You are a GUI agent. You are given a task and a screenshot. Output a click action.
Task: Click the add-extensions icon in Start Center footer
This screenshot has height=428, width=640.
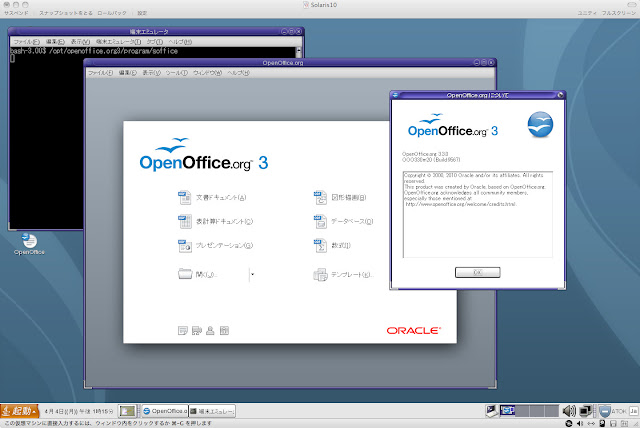pos(197,330)
